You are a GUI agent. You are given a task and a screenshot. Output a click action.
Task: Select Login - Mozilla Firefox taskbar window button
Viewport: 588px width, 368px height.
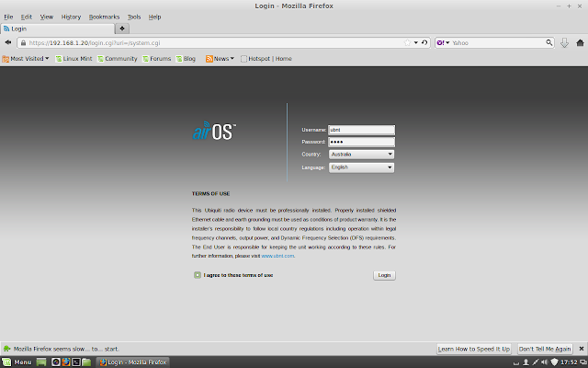[x=133, y=362]
